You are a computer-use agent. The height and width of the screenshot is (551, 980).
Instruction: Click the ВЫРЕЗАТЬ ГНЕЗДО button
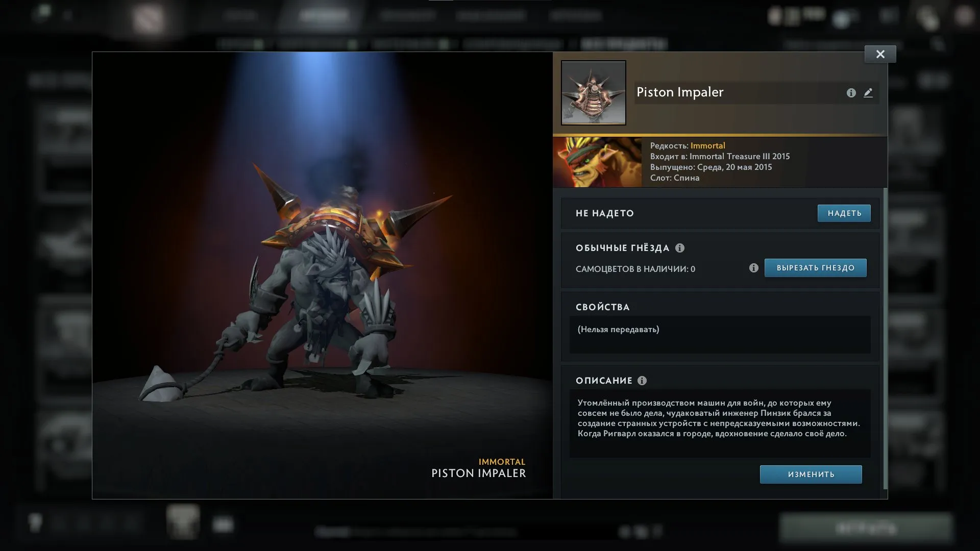click(x=815, y=268)
